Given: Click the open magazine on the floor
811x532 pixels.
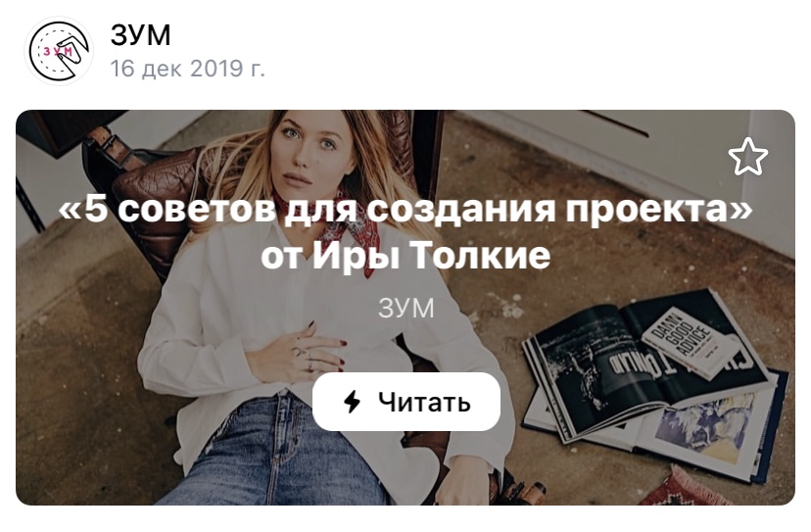Looking at the screenshot, I should 646,363.
